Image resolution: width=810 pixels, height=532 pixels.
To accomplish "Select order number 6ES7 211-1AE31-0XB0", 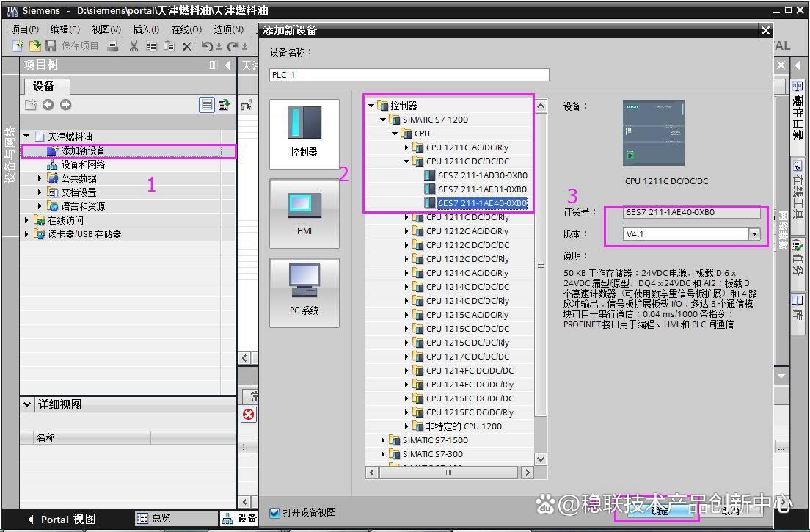I will (483, 189).
